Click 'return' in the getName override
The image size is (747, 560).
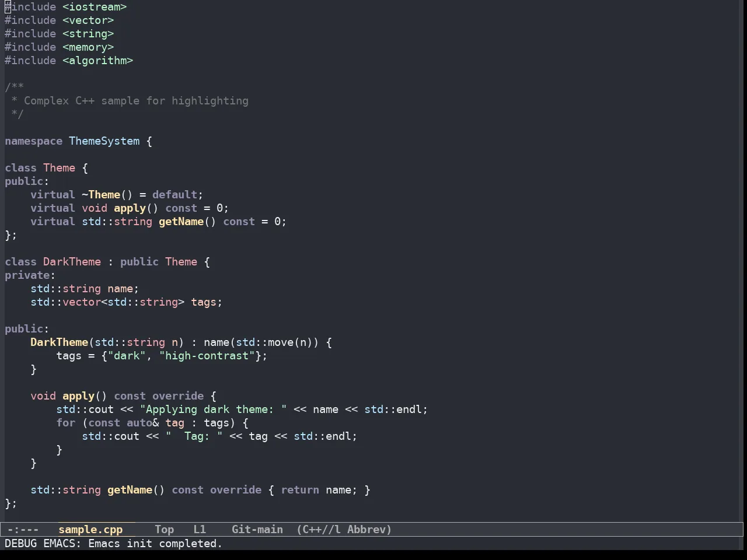[300, 490]
